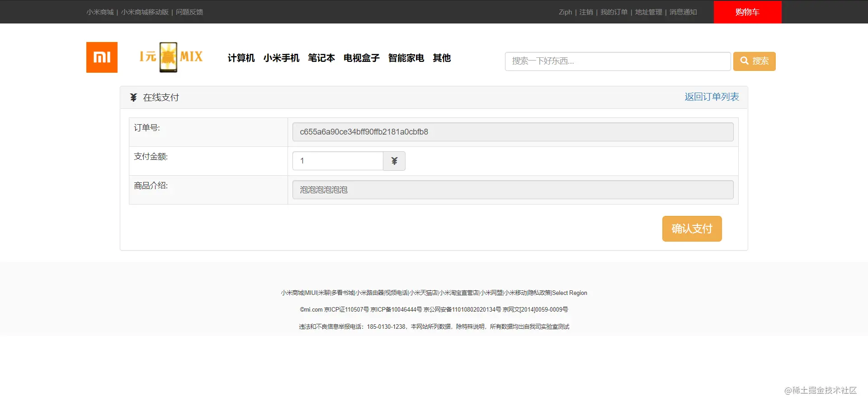Click the orange Mi logo
The width and height of the screenshot is (868, 406).
pyautogui.click(x=102, y=57)
